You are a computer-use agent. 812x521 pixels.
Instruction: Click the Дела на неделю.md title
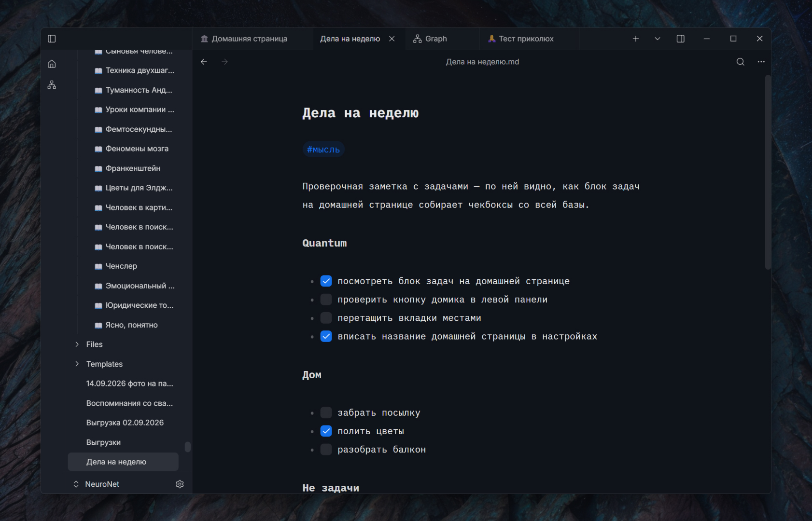point(482,62)
